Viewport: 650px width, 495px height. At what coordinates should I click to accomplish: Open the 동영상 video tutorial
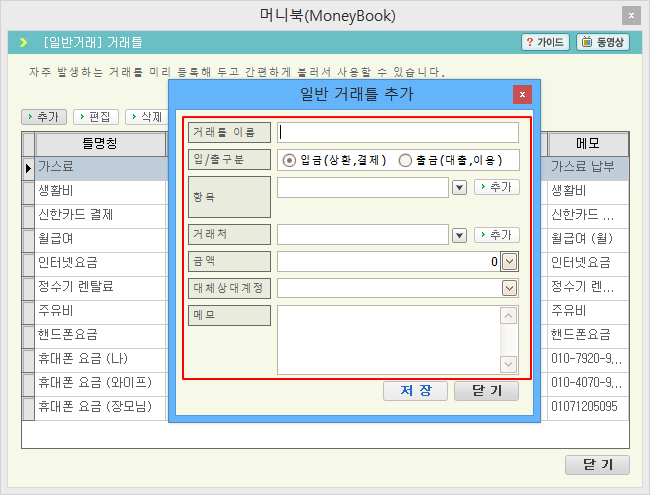(603, 42)
